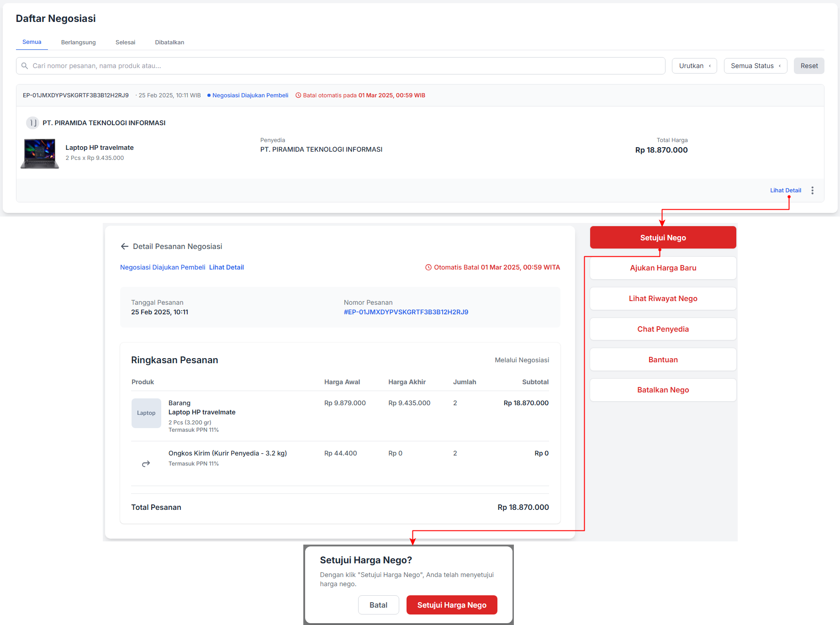Open the Dibatalkan tab
Viewport: 840px width, 625px height.
(169, 42)
